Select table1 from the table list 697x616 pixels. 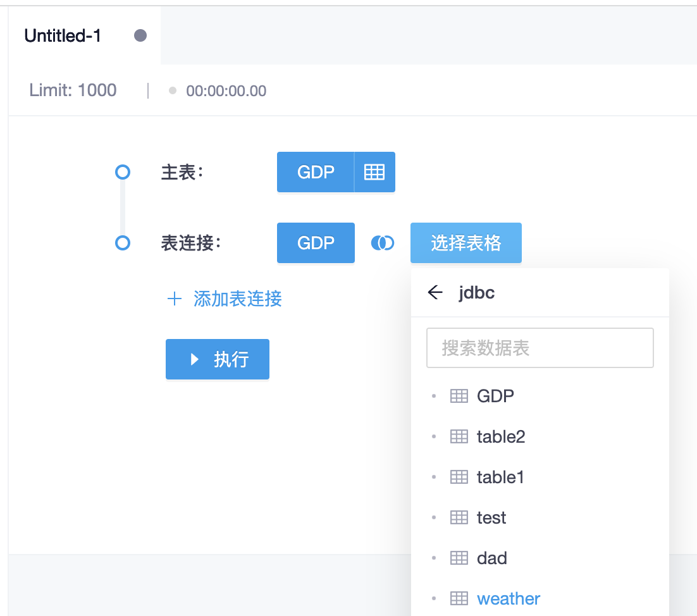(x=500, y=477)
